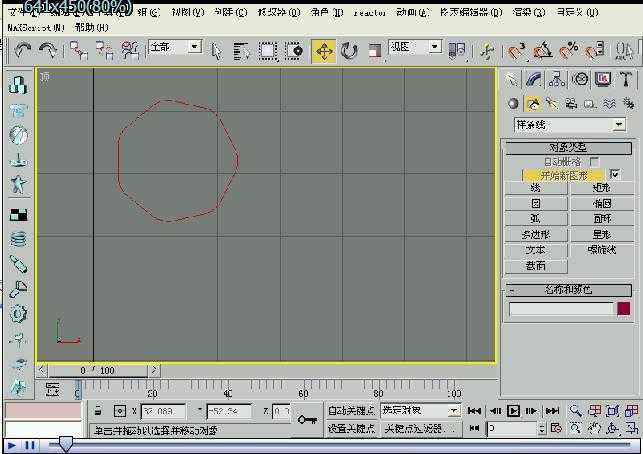Collapse the 名称和颜色 rollout
Screen dimensions: 643x454
568,290
